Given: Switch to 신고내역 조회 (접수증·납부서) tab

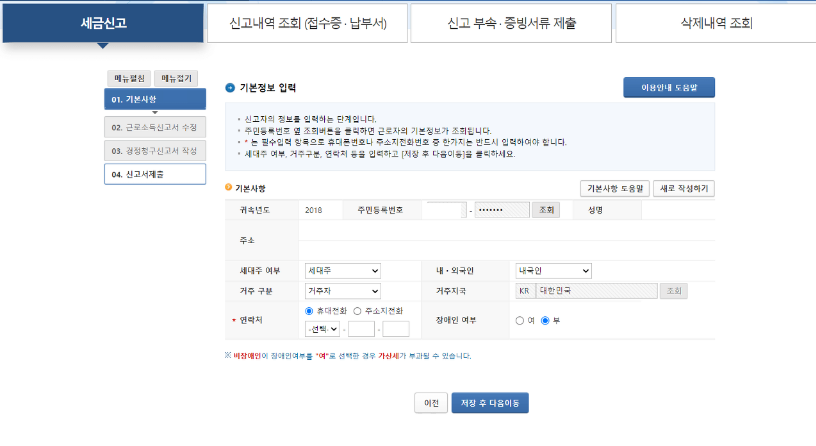Looking at the screenshot, I should pyautogui.click(x=308, y=23).
